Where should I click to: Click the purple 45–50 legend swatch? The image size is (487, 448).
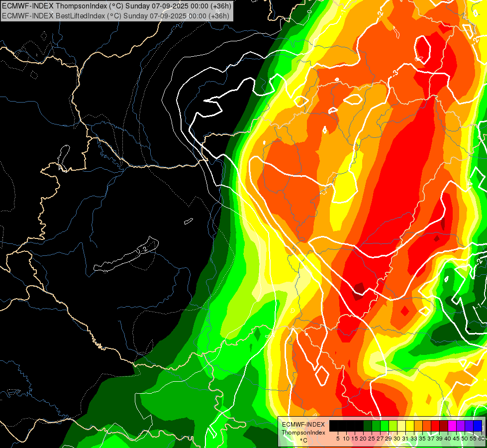[461, 426]
